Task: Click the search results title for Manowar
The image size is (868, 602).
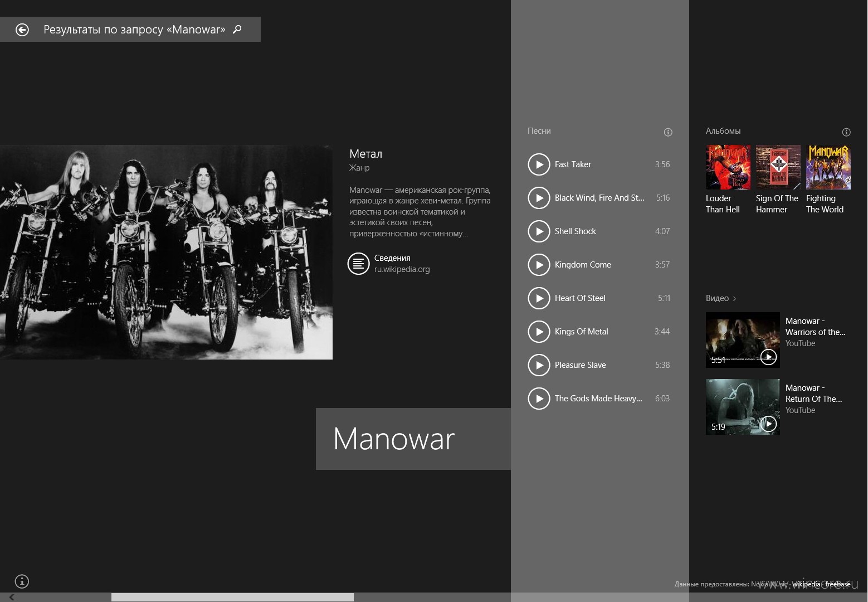Action: pyautogui.click(x=134, y=30)
